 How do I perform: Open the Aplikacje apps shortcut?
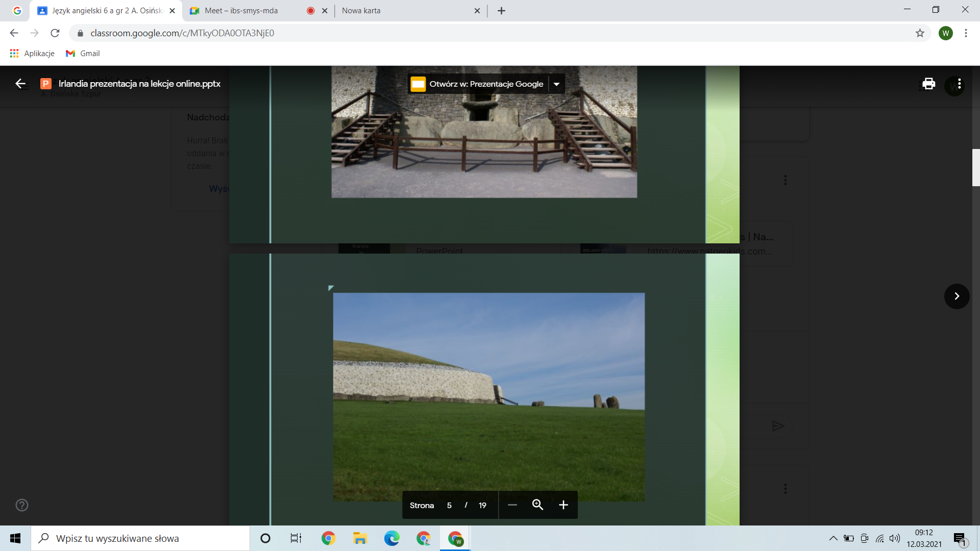pyautogui.click(x=32, y=54)
